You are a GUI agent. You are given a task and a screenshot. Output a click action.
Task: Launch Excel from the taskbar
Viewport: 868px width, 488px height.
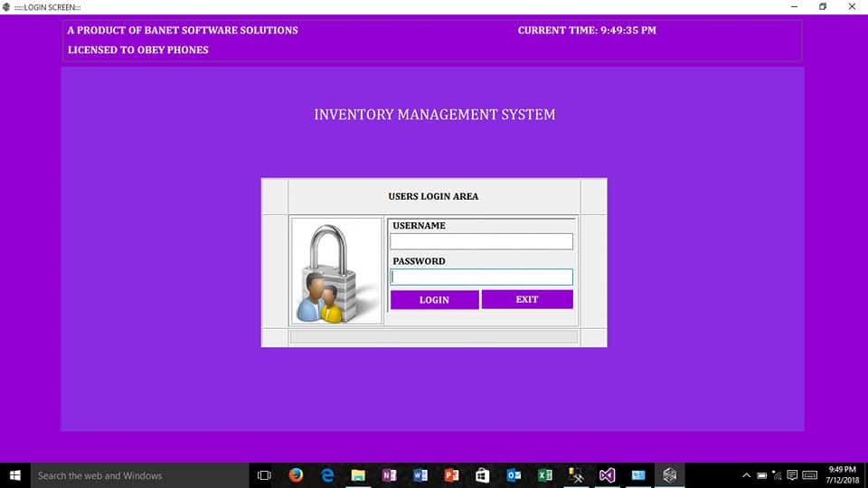click(544, 475)
